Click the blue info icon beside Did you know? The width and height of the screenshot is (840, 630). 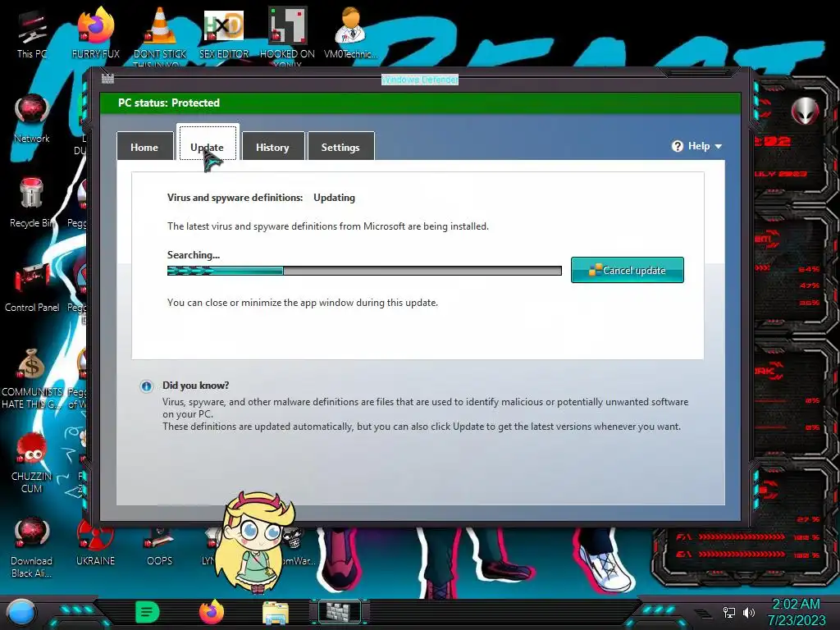(146, 386)
